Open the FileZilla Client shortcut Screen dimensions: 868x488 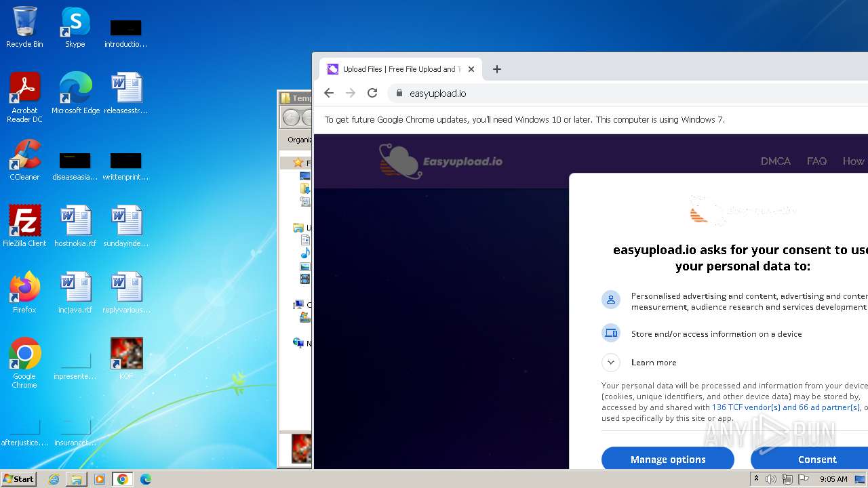coord(24,226)
